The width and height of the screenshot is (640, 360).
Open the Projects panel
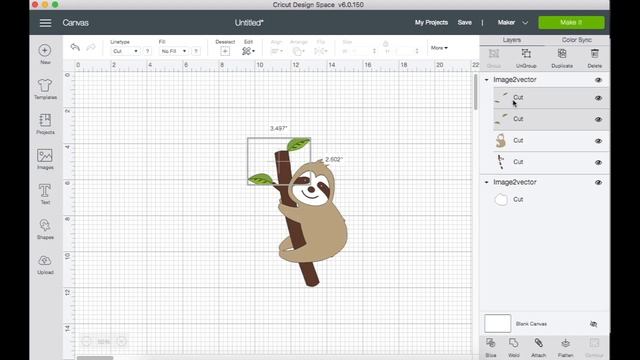(x=45, y=124)
